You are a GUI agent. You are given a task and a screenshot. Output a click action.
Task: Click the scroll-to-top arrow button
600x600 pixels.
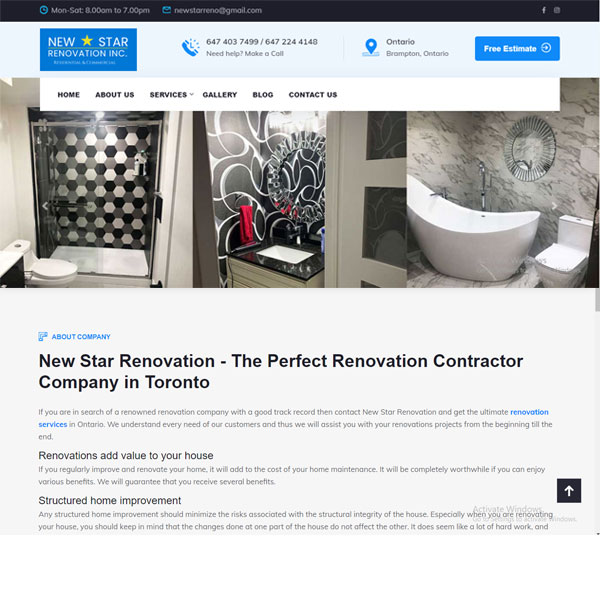[569, 491]
